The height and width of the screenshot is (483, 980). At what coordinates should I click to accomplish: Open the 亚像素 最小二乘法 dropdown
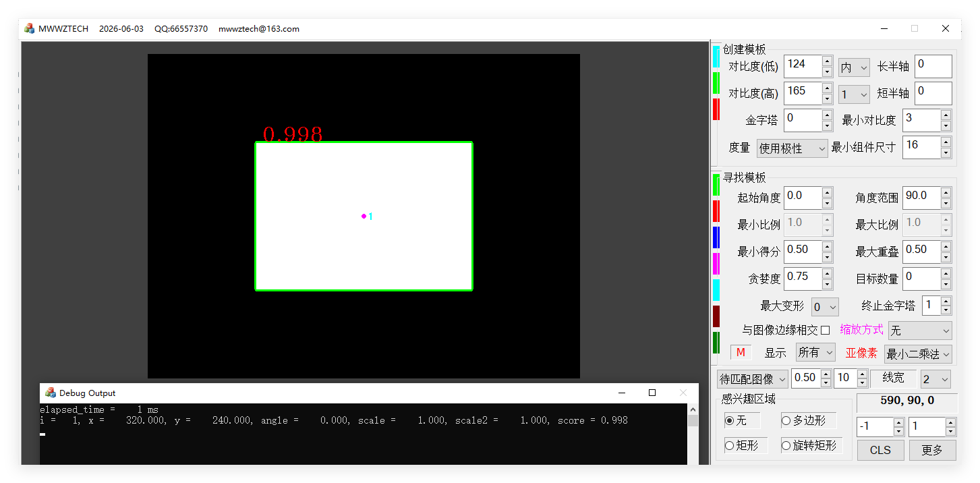point(918,353)
